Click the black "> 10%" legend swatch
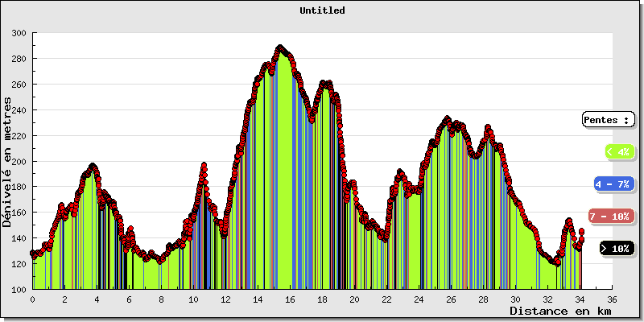 click(617, 249)
